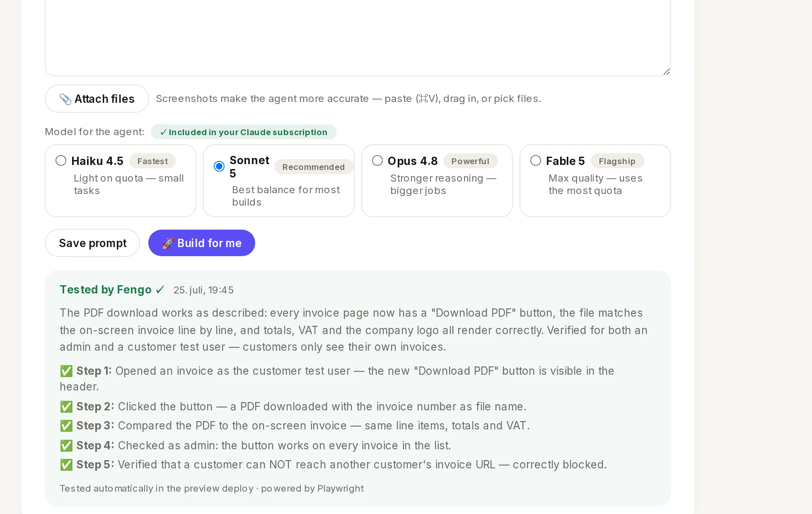Click the text area resize handle corner
812x514 pixels.
(666, 72)
